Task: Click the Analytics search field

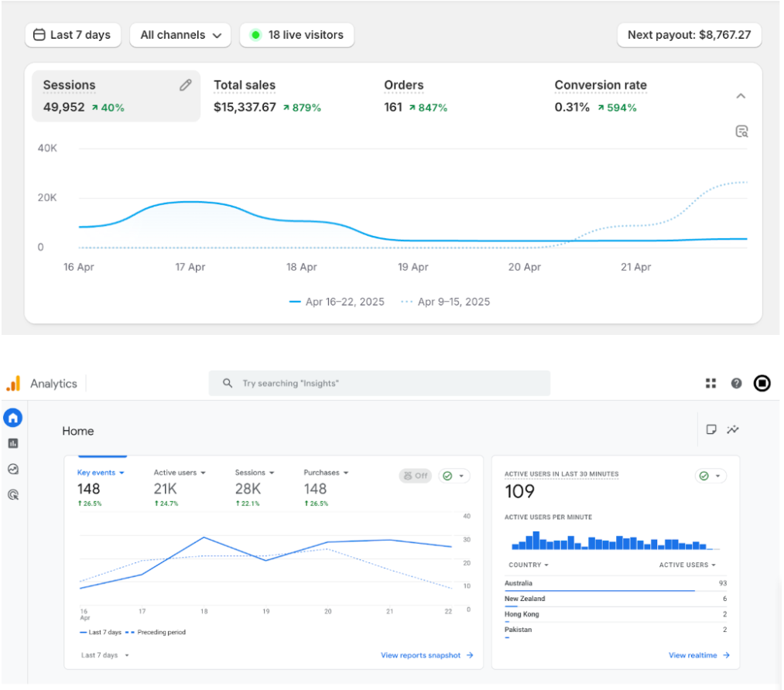Action: click(x=379, y=383)
